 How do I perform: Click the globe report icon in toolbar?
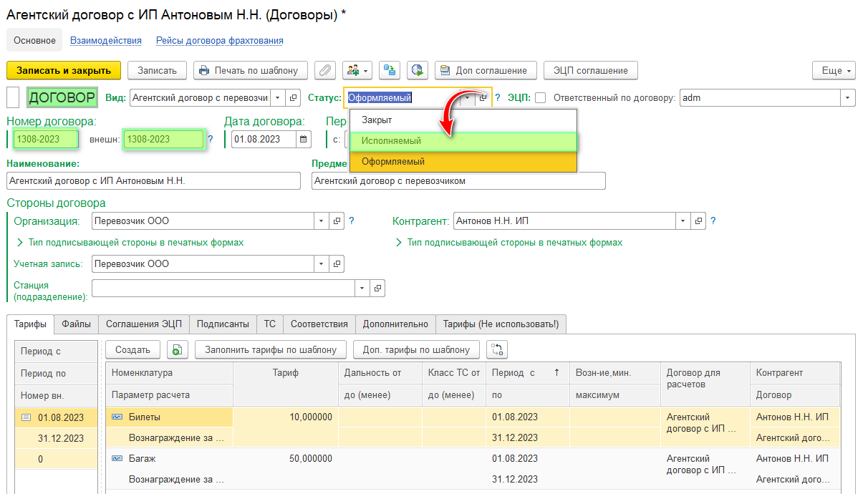[x=418, y=70]
